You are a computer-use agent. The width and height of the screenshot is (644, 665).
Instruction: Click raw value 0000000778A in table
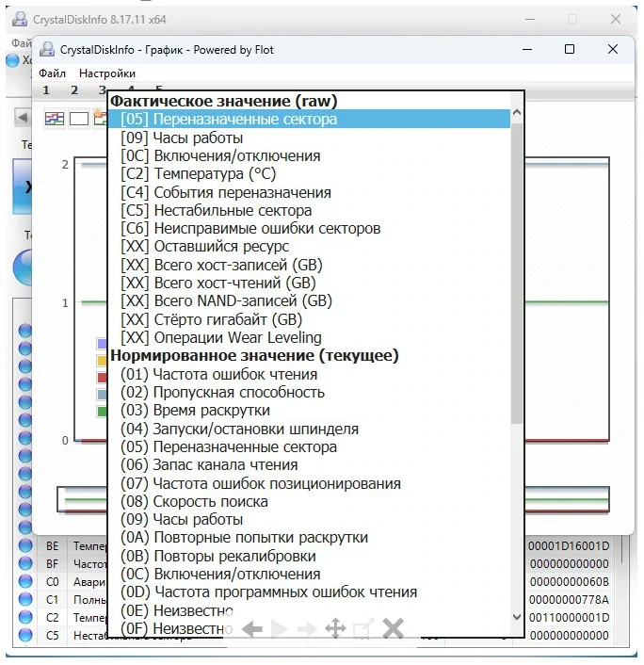pos(569,599)
